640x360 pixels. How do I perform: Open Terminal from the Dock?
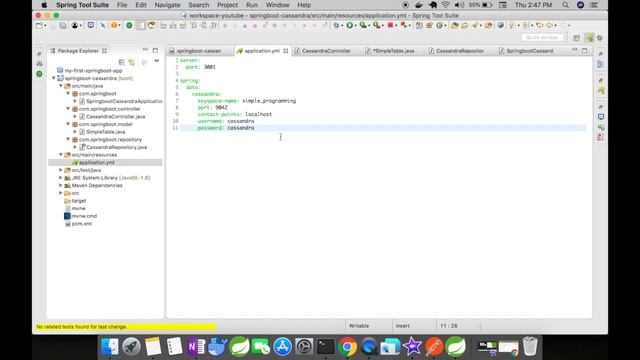point(325,347)
